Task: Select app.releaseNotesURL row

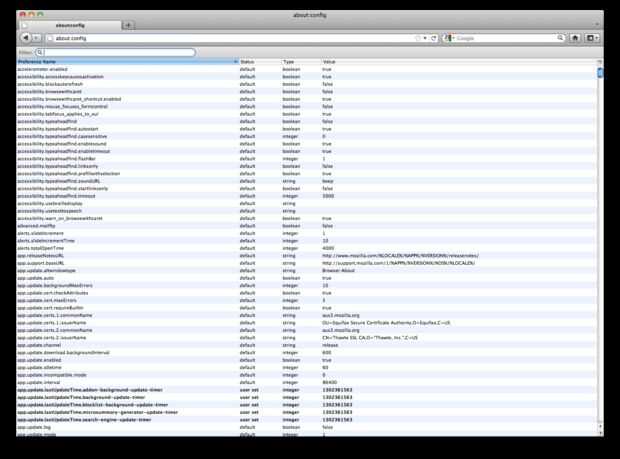Action: 306,256
